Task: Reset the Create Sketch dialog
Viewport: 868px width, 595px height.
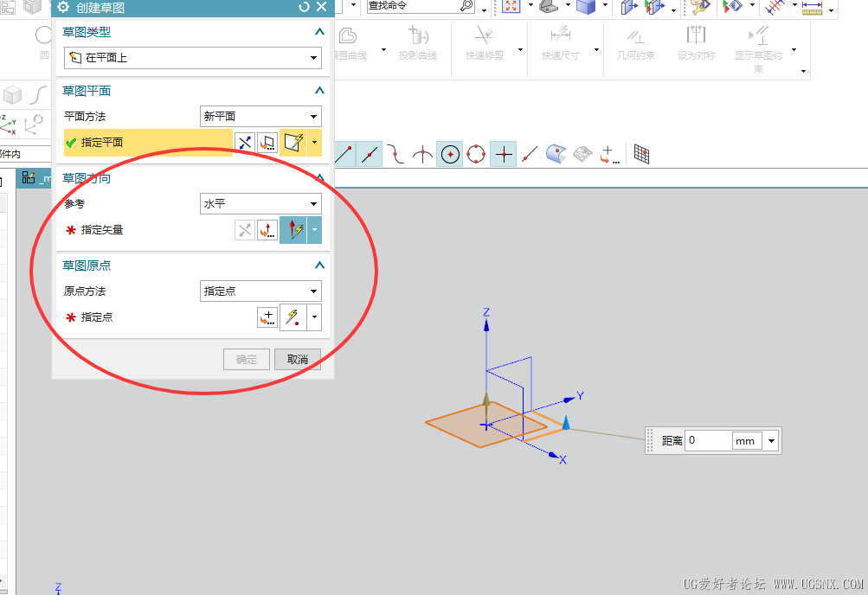Action: click(x=304, y=7)
